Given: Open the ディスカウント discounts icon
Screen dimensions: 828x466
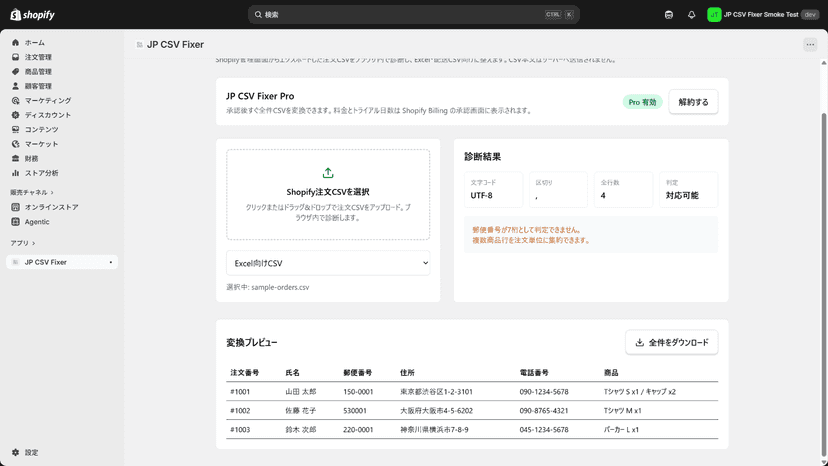Looking at the screenshot, I should pyautogui.click(x=15, y=115).
